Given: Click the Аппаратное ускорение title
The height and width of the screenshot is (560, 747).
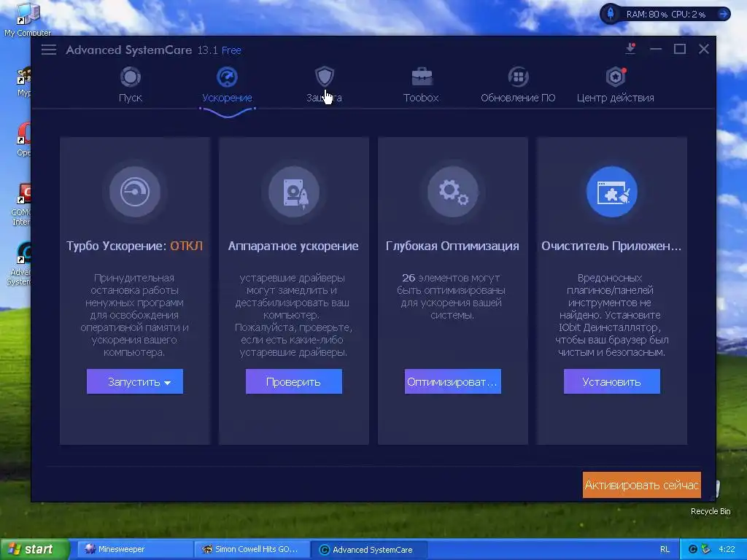Looking at the screenshot, I should [293, 246].
